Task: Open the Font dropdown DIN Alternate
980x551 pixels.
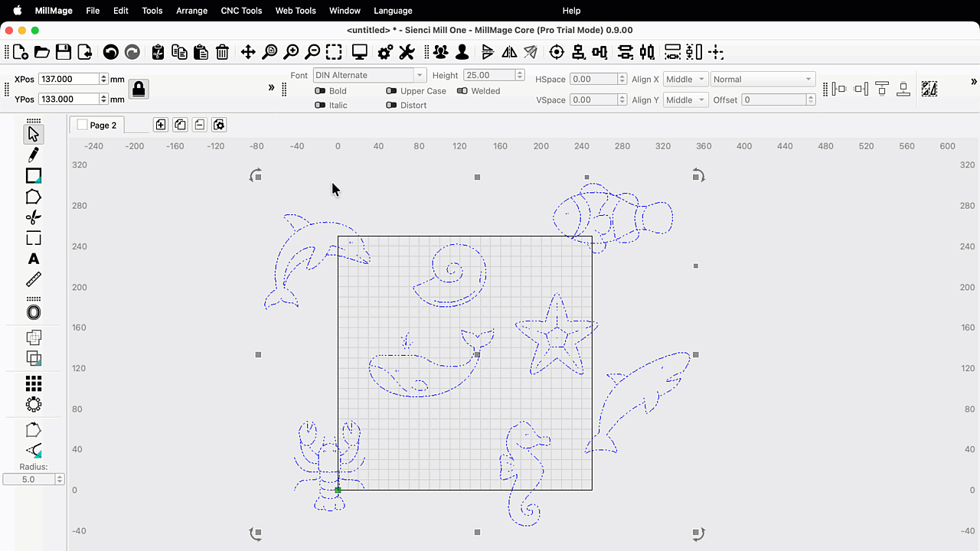Action: pyautogui.click(x=369, y=75)
